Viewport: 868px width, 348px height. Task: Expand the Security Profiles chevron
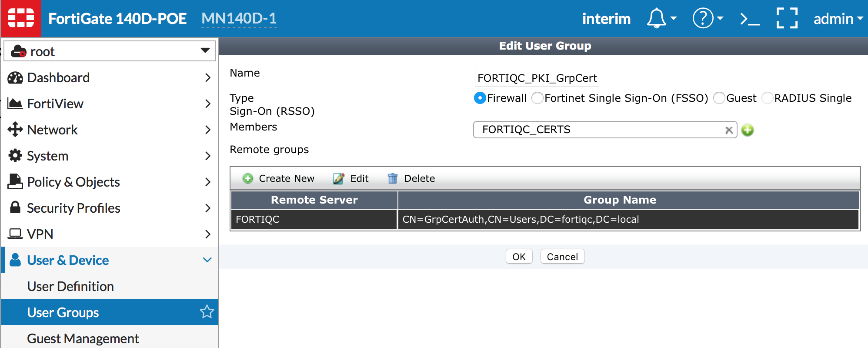(208, 208)
